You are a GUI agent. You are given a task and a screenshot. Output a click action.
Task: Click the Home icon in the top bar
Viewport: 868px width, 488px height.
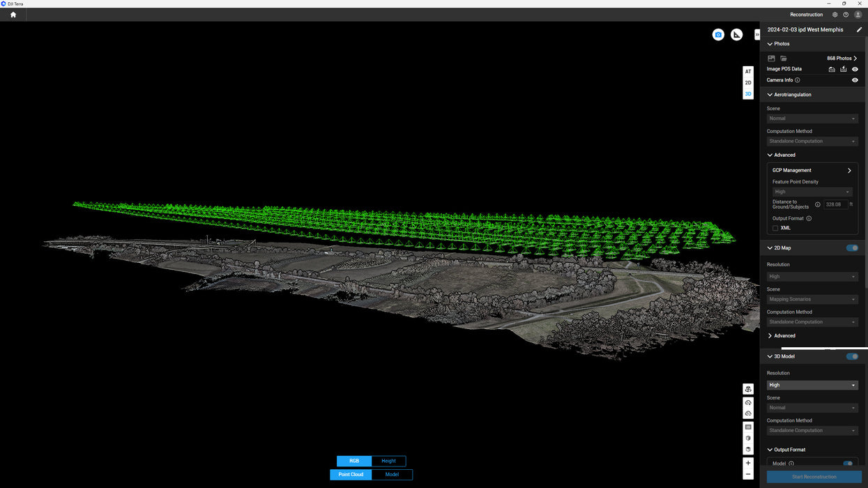pos(13,15)
